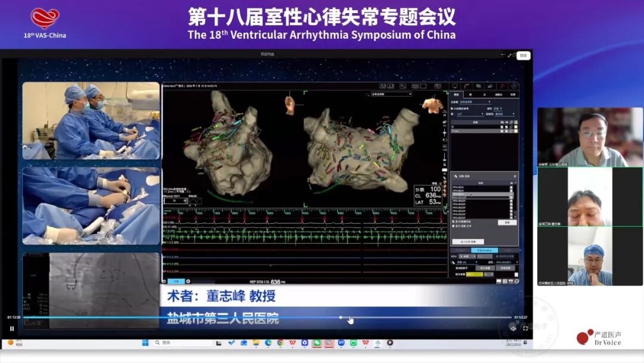
Task: Select the third tab in the right panel
Action: 485,94
